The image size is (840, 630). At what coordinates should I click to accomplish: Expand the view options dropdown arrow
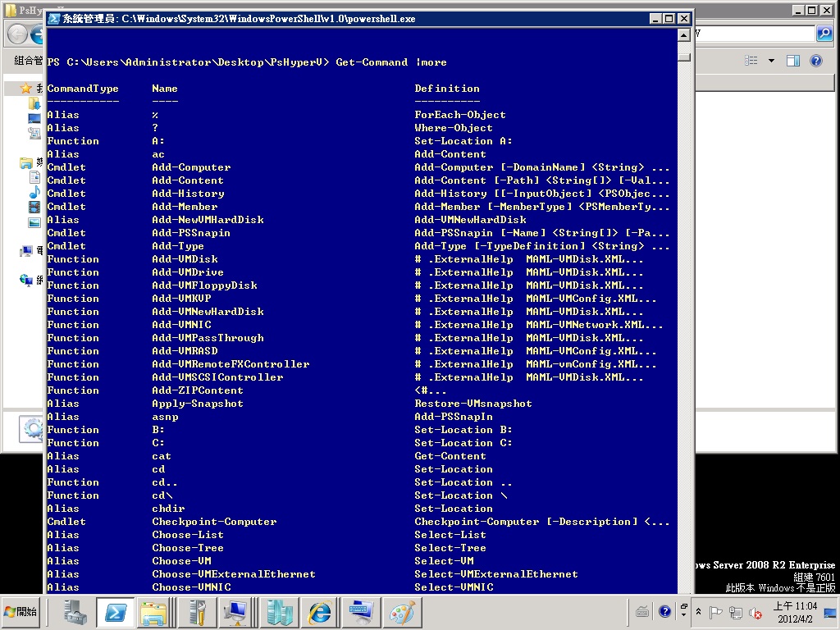[771, 61]
